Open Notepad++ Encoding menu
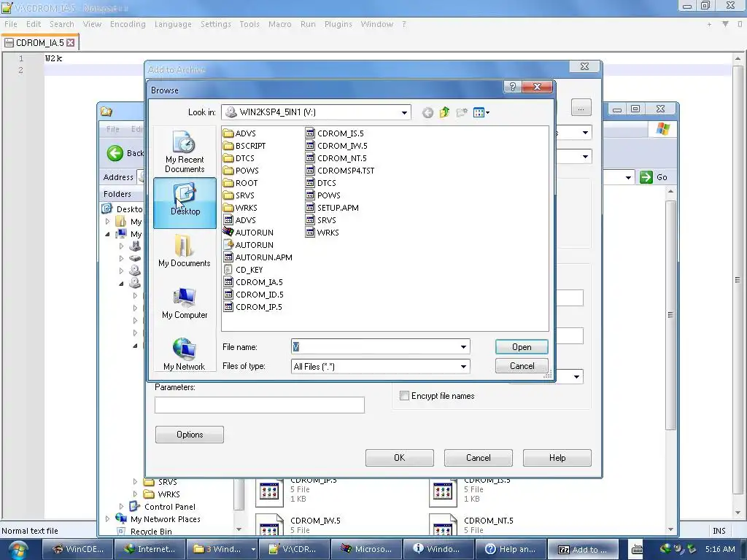Viewport: 747px width, 560px height. tap(128, 24)
